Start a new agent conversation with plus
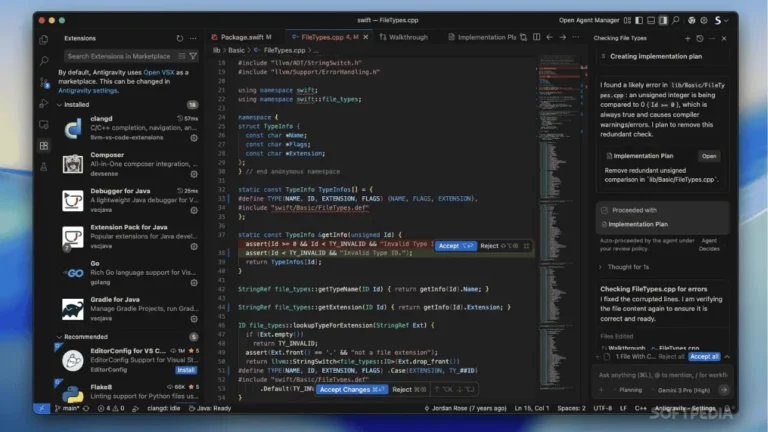 pos(687,38)
